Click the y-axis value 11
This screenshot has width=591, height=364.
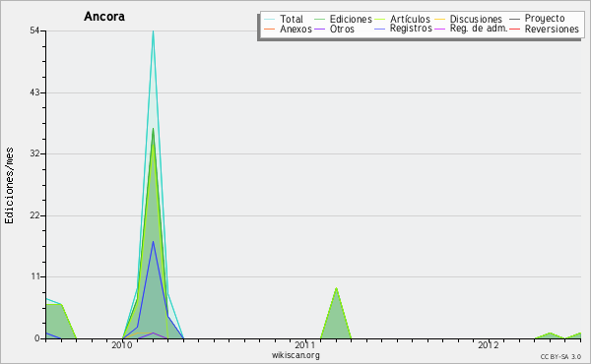[35, 277]
